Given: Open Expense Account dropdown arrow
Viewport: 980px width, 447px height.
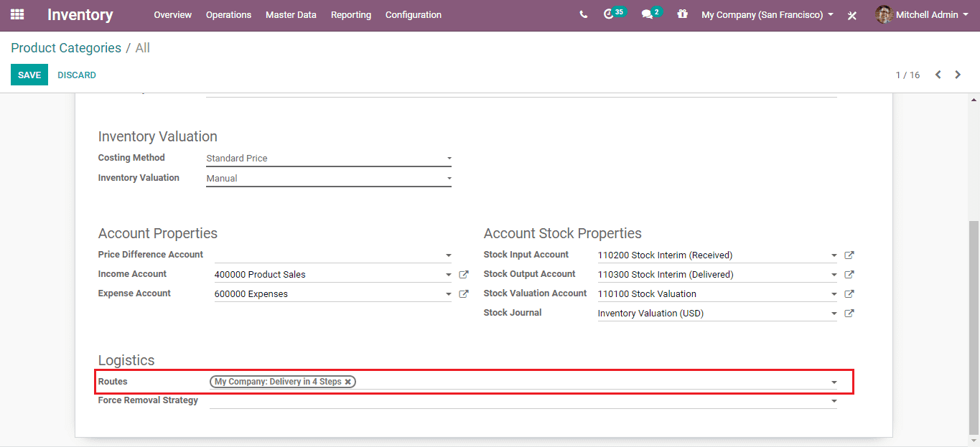Looking at the screenshot, I should coord(448,294).
